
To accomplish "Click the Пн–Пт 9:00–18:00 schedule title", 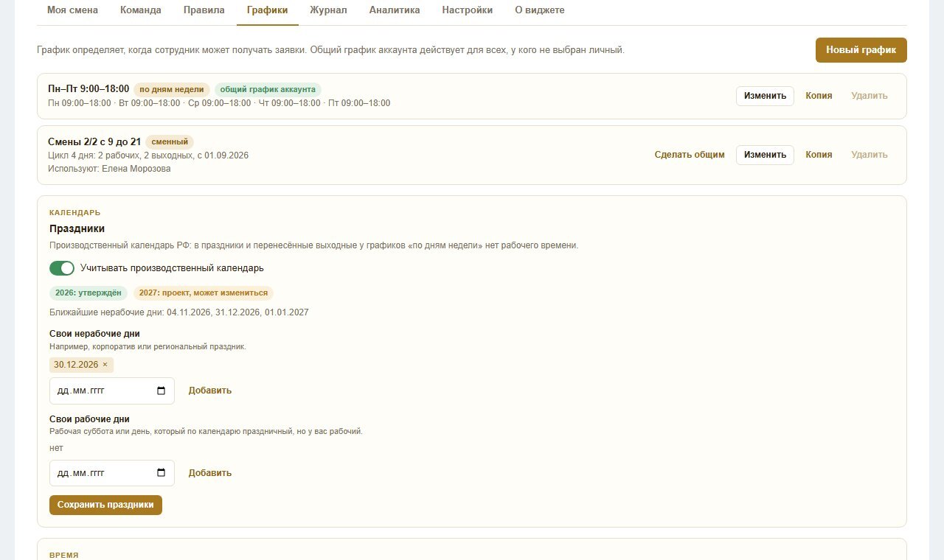I will coord(88,89).
